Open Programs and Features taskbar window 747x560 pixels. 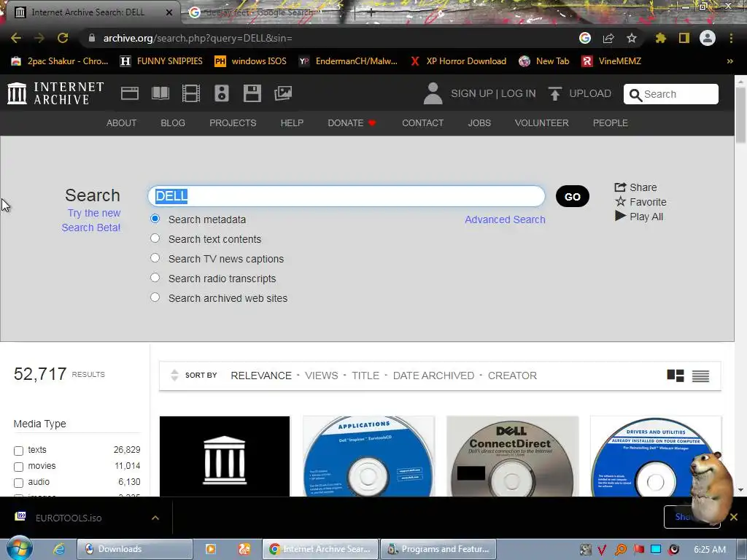click(x=438, y=549)
